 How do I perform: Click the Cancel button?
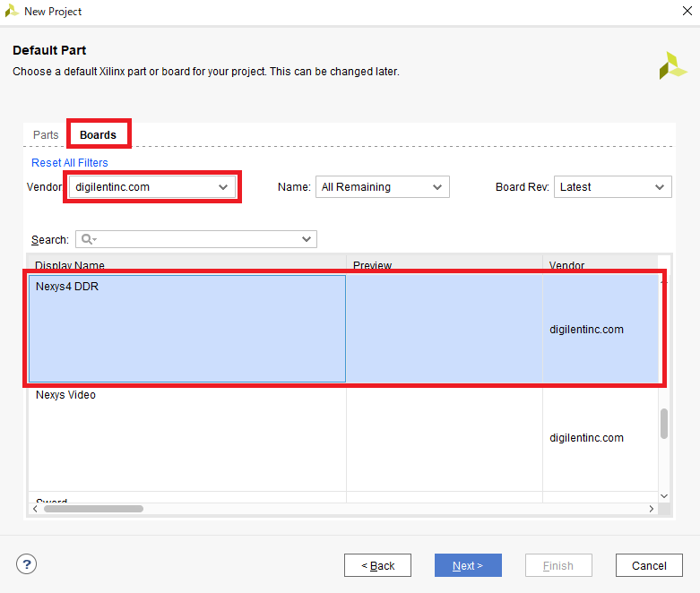[x=649, y=565]
